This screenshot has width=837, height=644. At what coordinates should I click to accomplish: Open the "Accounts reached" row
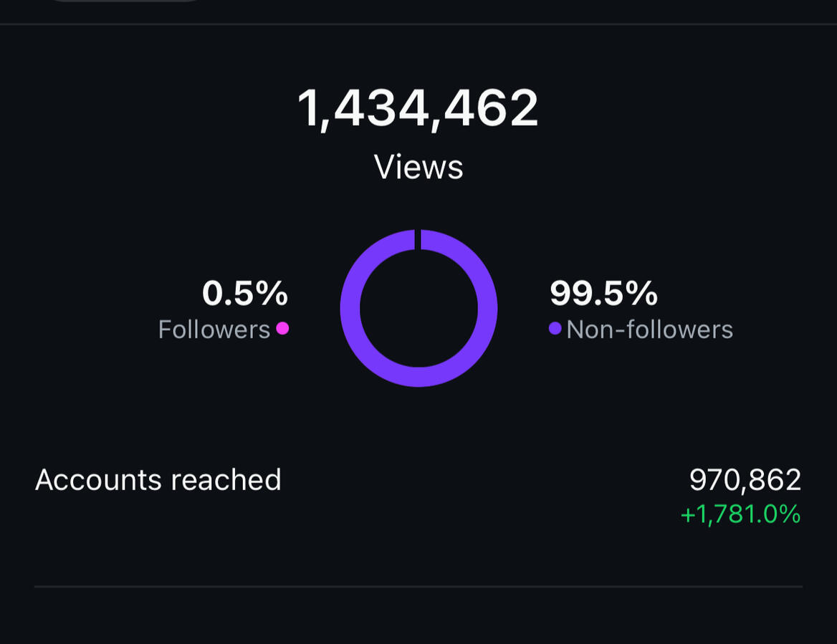pos(158,480)
